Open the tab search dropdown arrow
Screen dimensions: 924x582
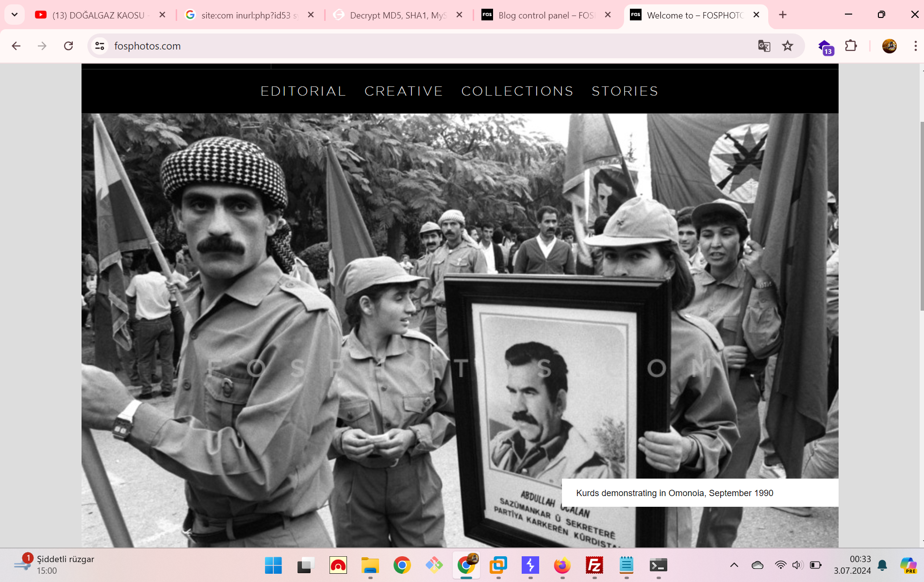click(15, 15)
